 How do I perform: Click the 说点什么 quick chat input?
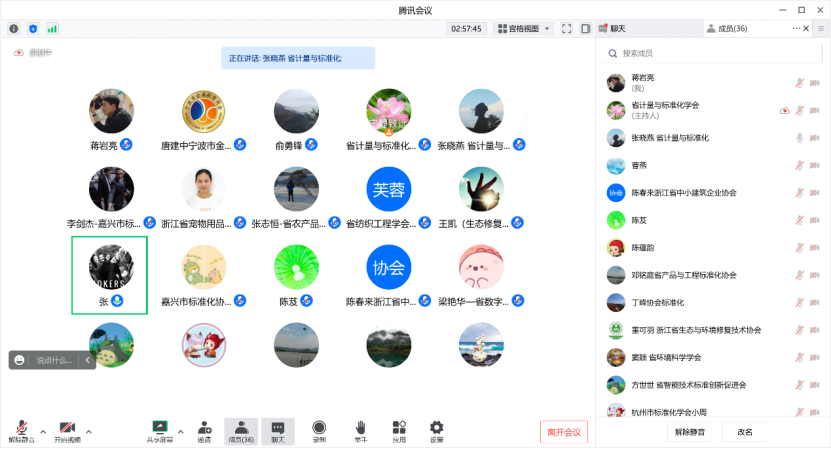pyautogui.click(x=54, y=360)
